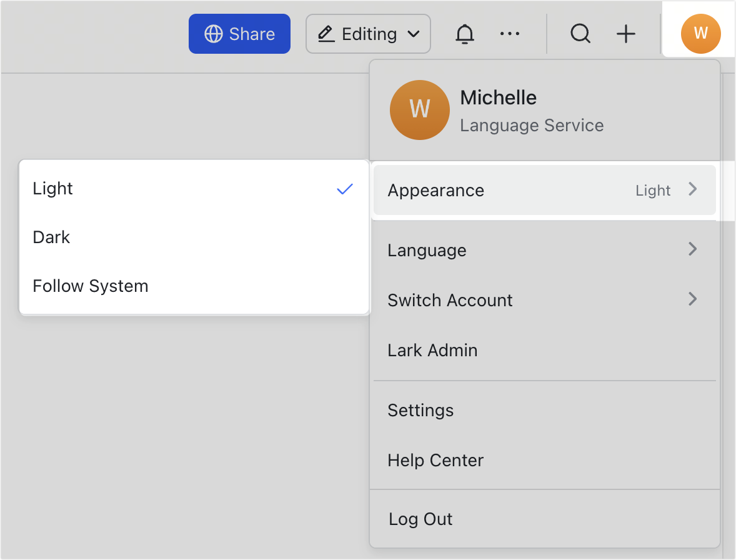Click the plus icon to create new
Image resolution: width=736 pixels, height=560 pixels.
pyautogui.click(x=625, y=34)
